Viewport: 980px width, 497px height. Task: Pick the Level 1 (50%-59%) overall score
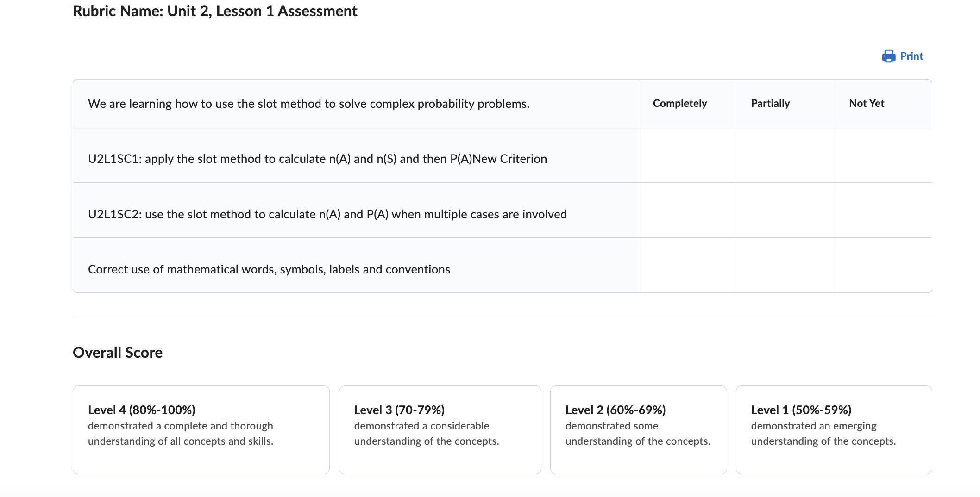(x=834, y=429)
